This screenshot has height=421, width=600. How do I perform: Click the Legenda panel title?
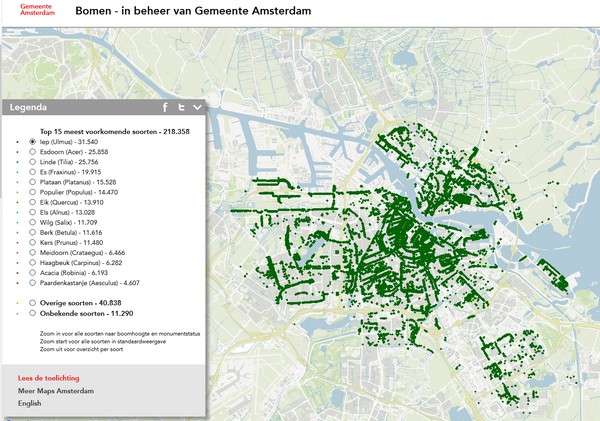(30, 107)
